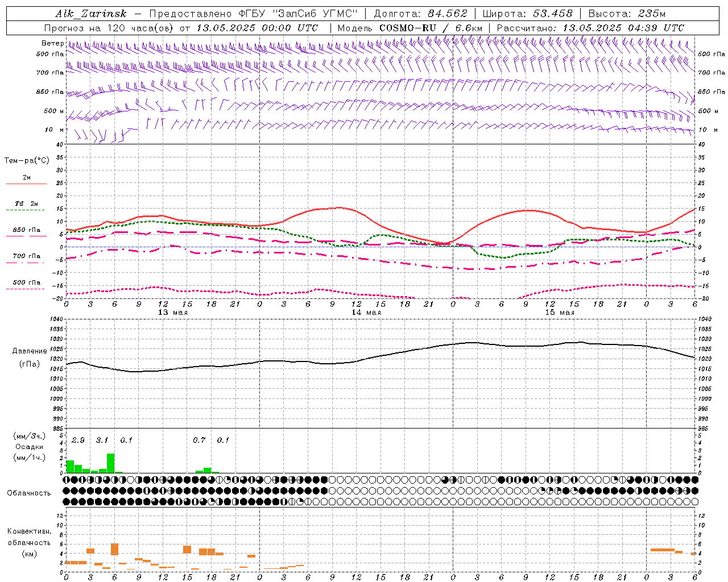
Task: Click the longitude value Долгота: 84.562
Action: tap(420, 14)
